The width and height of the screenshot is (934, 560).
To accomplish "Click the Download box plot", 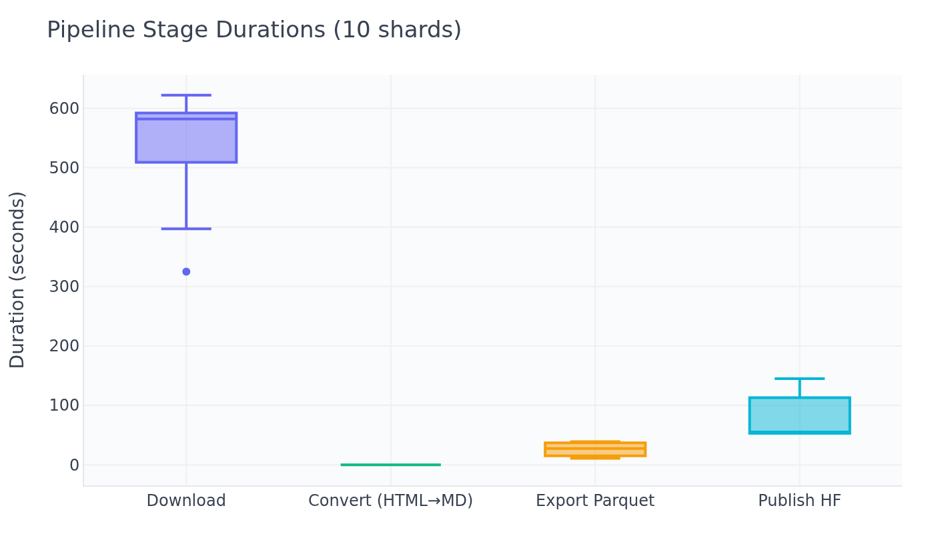I will [187, 137].
